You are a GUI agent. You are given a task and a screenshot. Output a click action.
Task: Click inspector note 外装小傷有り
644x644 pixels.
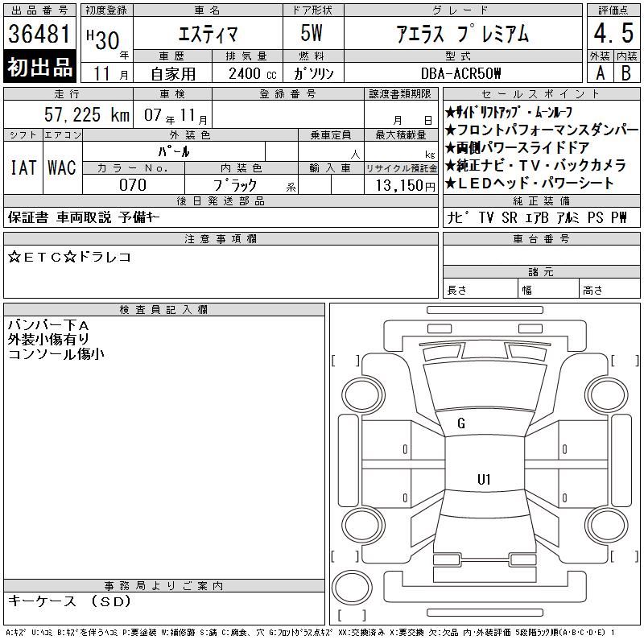tap(48, 339)
